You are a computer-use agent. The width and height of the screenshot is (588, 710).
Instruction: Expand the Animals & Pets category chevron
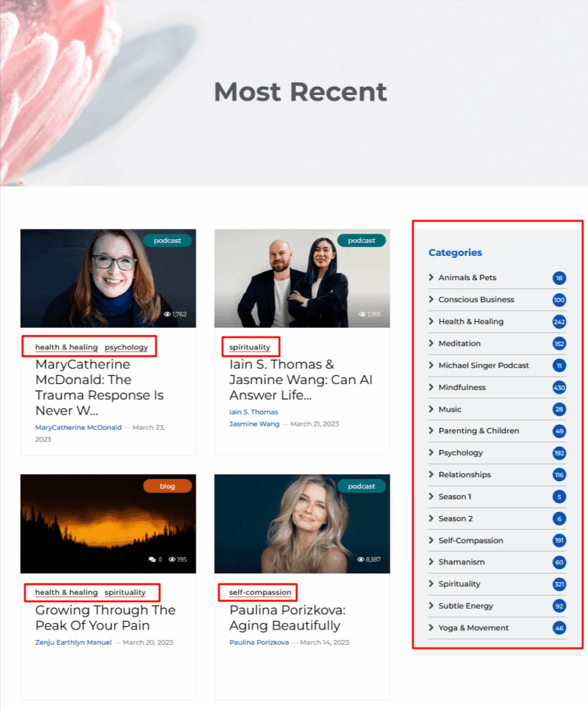[430, 277]
